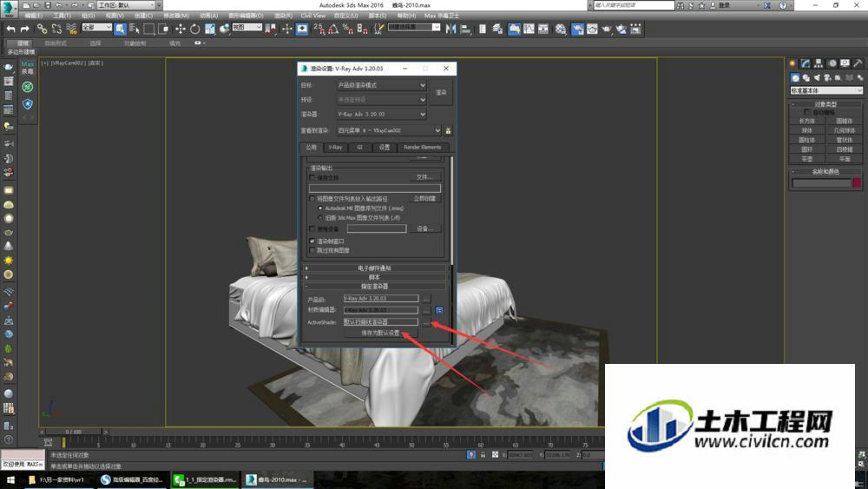Viewport: 868px width, 489px height.
Task: Check the put image file list option
Action: [x=312, y=198]
